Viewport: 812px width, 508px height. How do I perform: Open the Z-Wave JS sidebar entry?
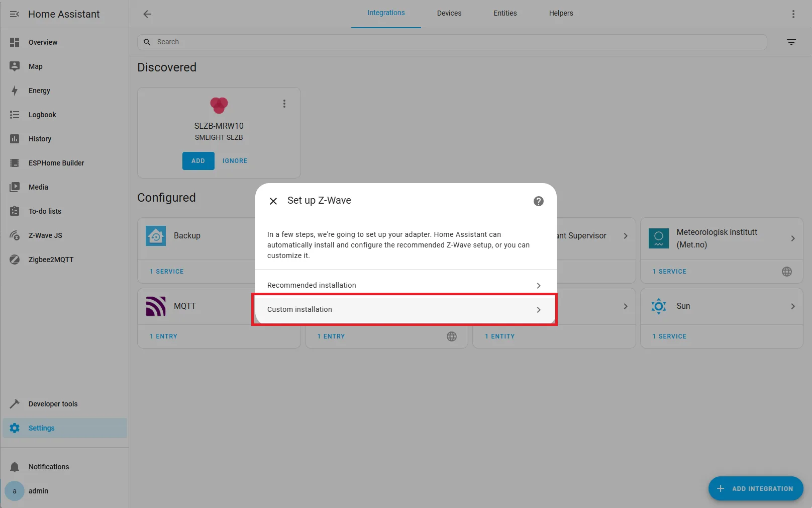click(x=45, y=235)
